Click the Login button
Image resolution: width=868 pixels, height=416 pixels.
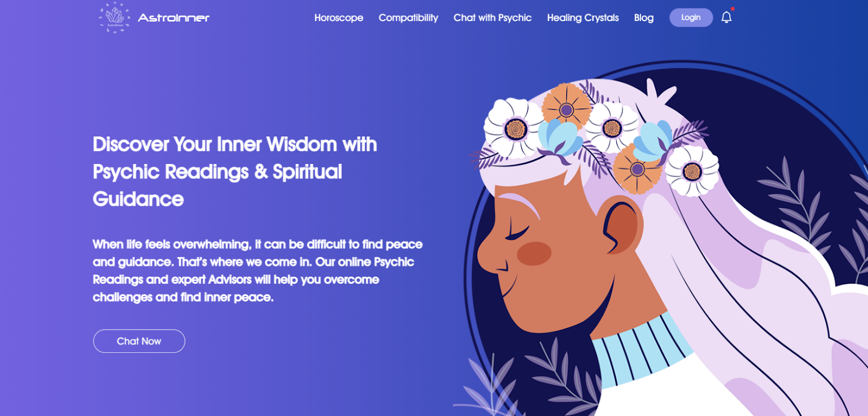(691, 17)
